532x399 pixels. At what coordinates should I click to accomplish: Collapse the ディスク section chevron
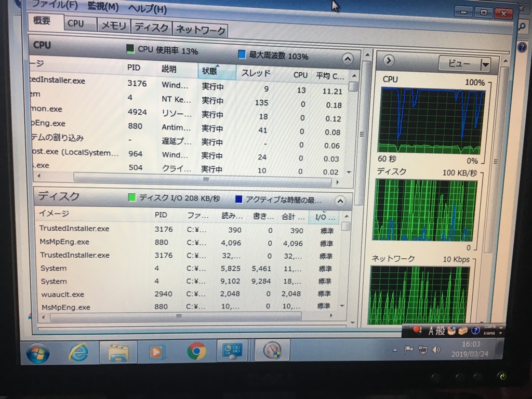click(340, 201)
